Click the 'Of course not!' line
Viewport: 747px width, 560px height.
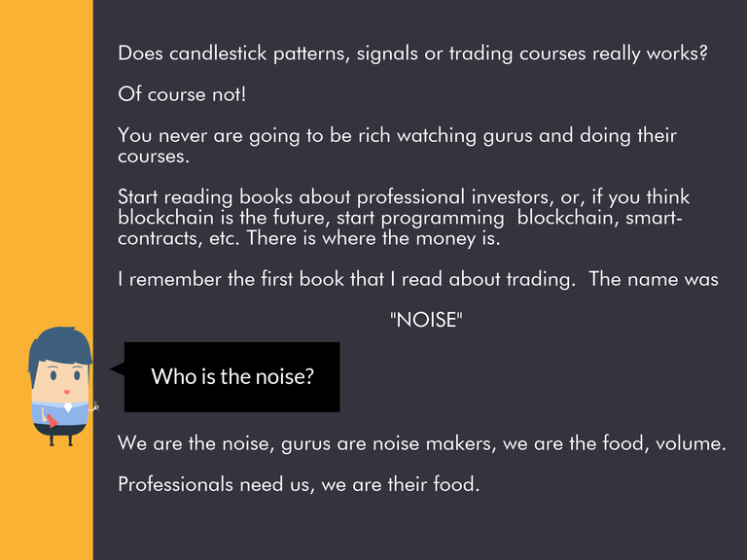[182, 94]
